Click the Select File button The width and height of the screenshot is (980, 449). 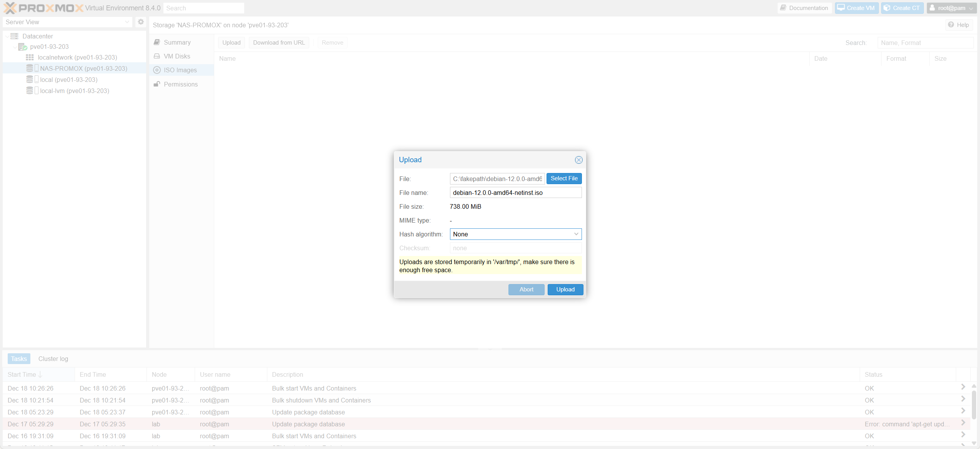[x=564, y=178]
